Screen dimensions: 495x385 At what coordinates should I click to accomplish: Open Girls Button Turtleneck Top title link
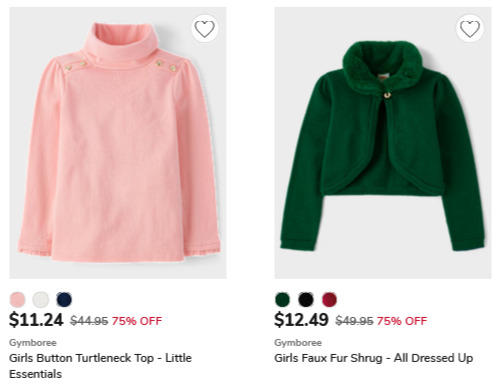point(100,366)
